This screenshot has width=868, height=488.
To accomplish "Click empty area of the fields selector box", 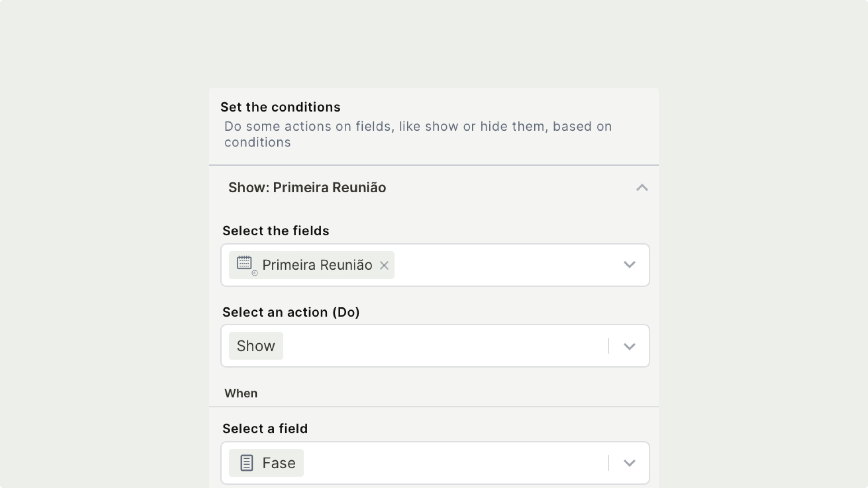I will (x=506, y=265).
